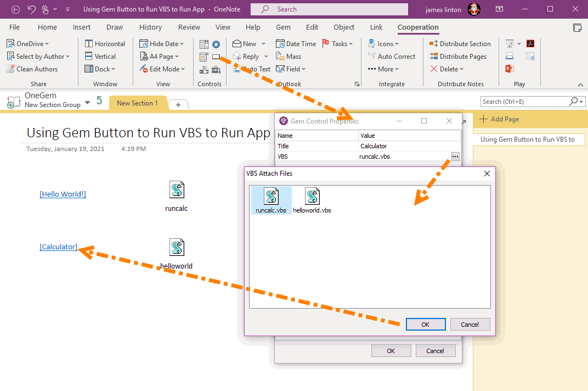Insert a Gem button control

click(x=216, y=57)
